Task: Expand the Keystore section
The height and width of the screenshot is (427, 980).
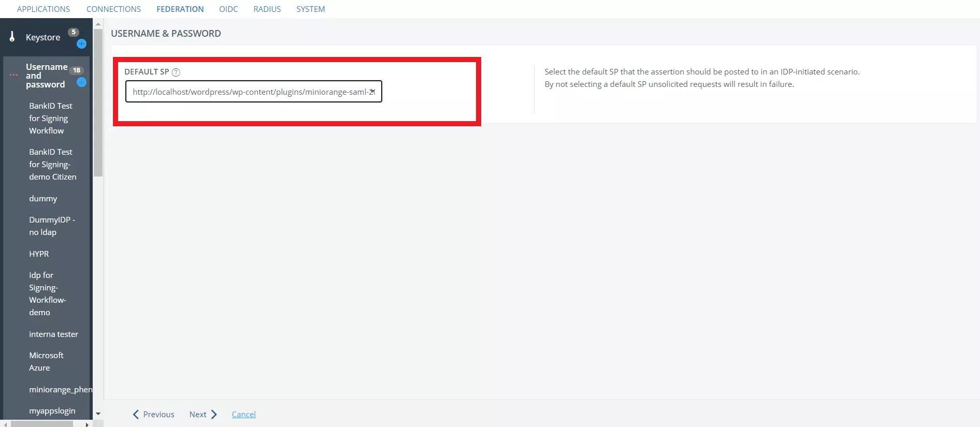Action: click(43, 37)
